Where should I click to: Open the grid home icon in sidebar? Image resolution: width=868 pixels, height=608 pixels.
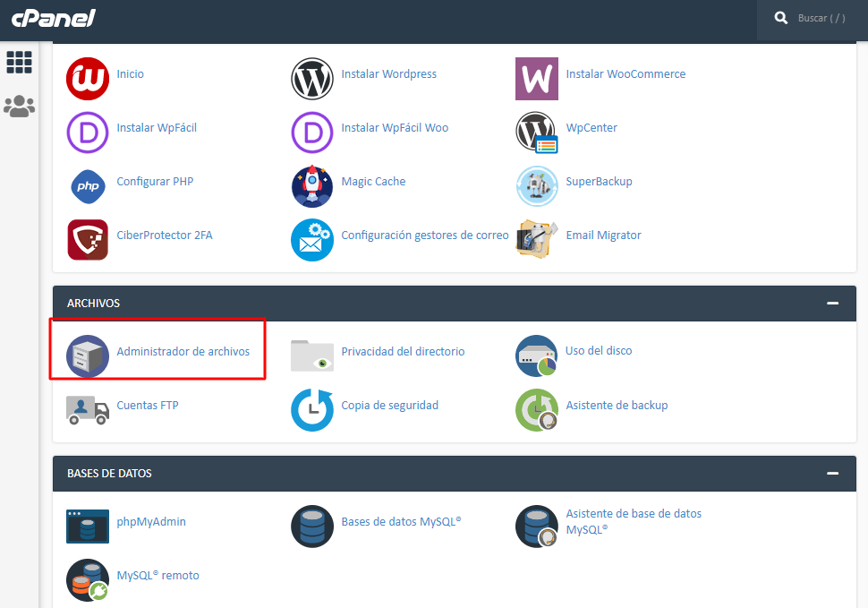click(x=19, y=62)
